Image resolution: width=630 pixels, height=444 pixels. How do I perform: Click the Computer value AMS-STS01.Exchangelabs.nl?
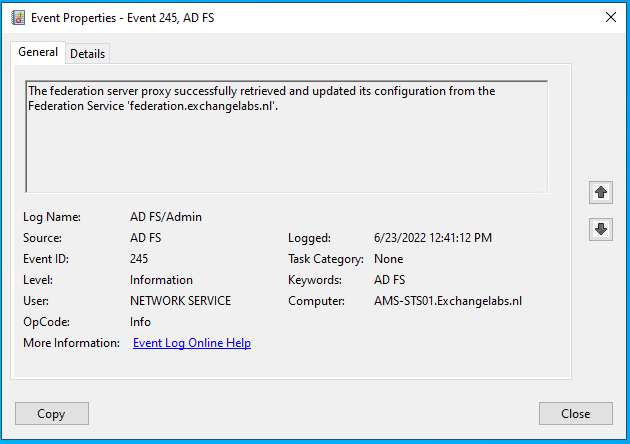[x=448, y=301]
